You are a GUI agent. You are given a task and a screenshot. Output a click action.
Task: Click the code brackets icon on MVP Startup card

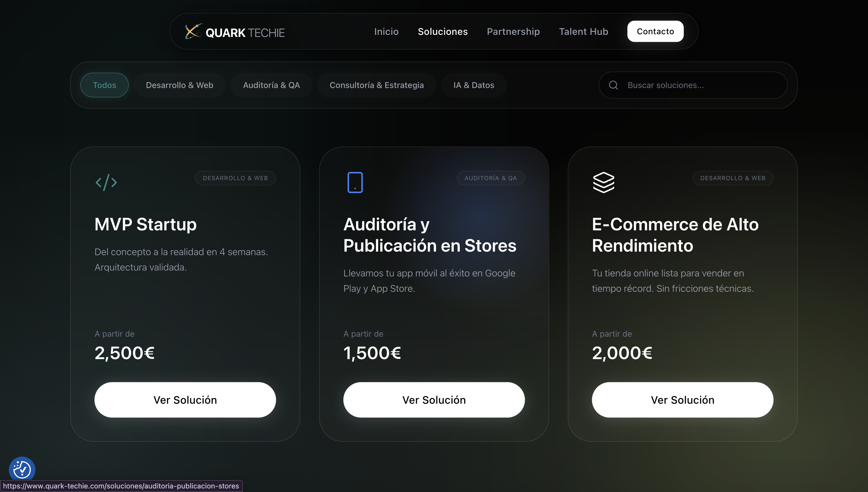pyautogui.click(x=106, y=183)
